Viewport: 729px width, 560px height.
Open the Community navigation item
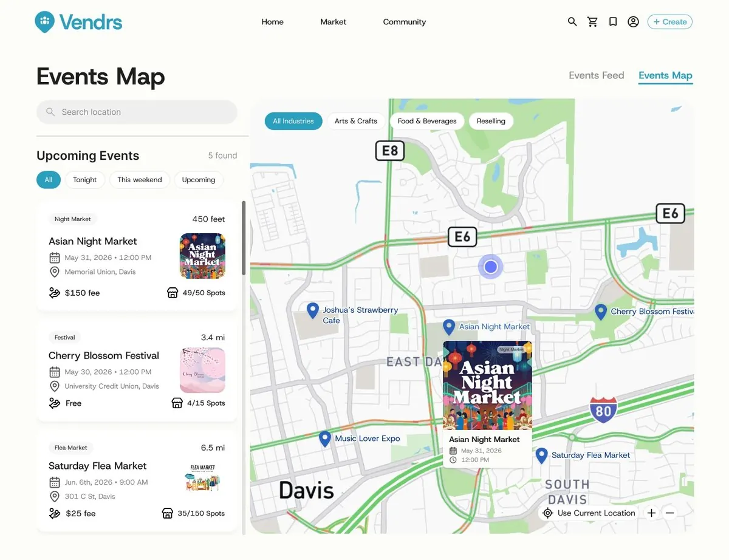(x=405, y=22)
